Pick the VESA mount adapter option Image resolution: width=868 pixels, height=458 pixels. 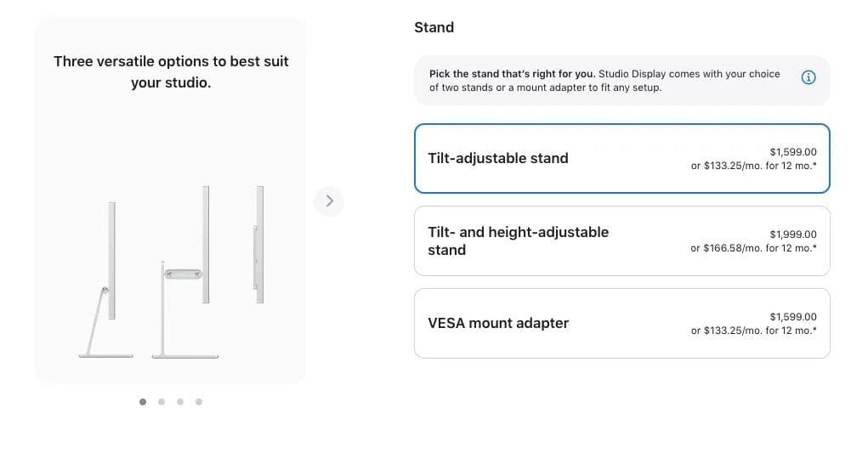pyautogui.click(x=621, y=323)
